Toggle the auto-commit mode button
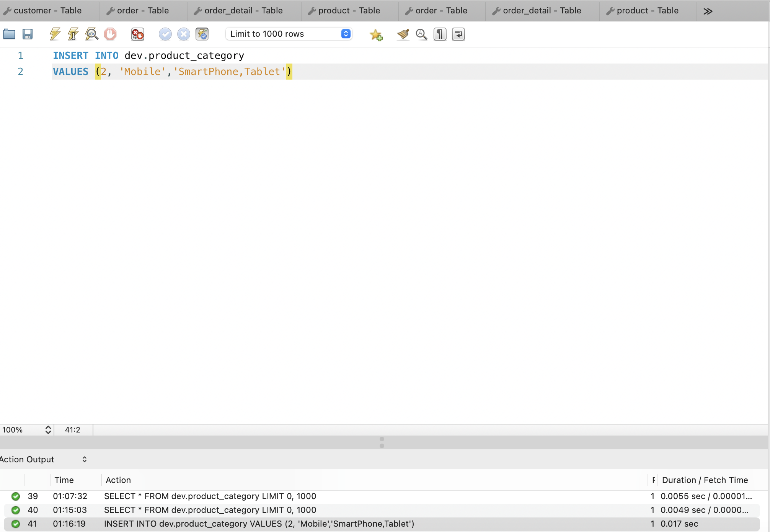Image resolution: width=770 pixels, height=532 pixels. tap(202, 34)
